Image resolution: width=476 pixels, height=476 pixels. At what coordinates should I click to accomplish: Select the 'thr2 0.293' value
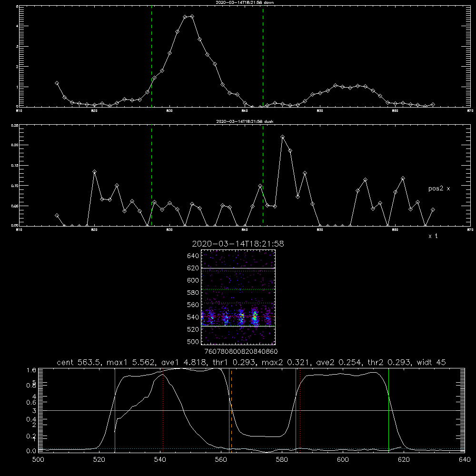coord(389,362)
